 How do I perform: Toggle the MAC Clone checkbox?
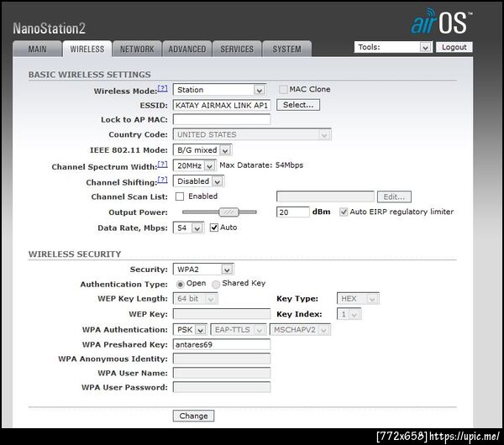[283, 89]
